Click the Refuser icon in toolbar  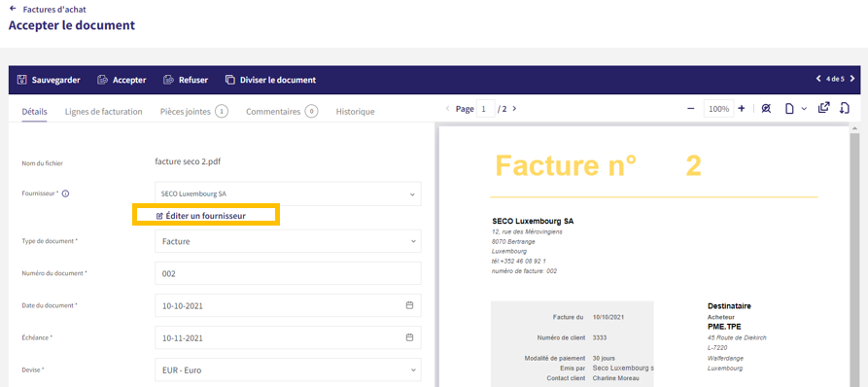(x=168, y=80)
